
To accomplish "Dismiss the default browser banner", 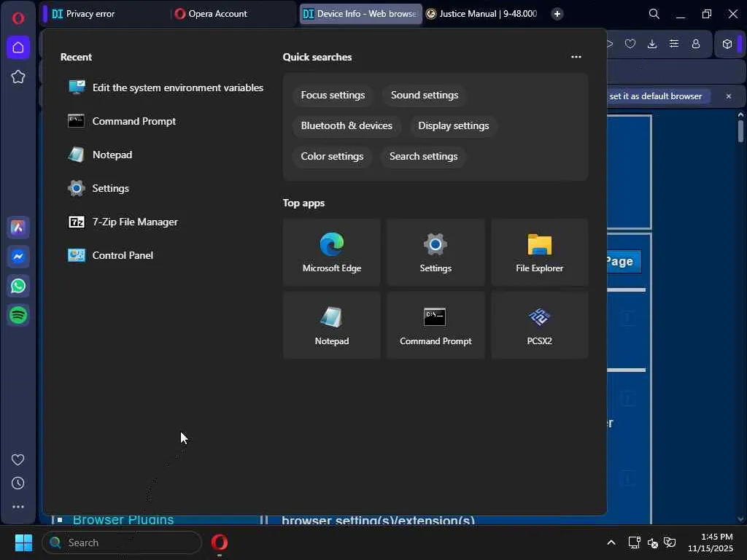I will [x=729, y=96].
